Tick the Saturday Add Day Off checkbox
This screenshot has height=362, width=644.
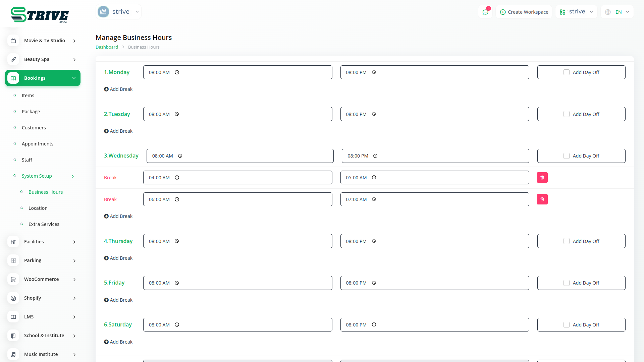coord(567,325)
